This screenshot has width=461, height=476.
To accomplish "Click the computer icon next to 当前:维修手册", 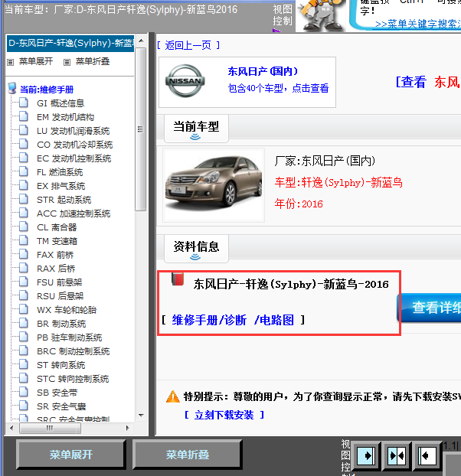I will (12, 88).
